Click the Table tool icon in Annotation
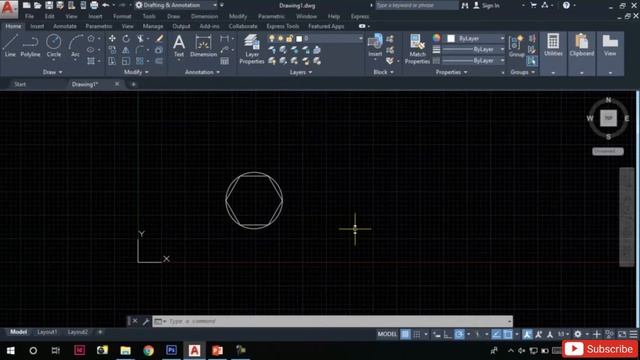This screenshot has height=360, width=640. pyautogui.click(x=224, y=61)
